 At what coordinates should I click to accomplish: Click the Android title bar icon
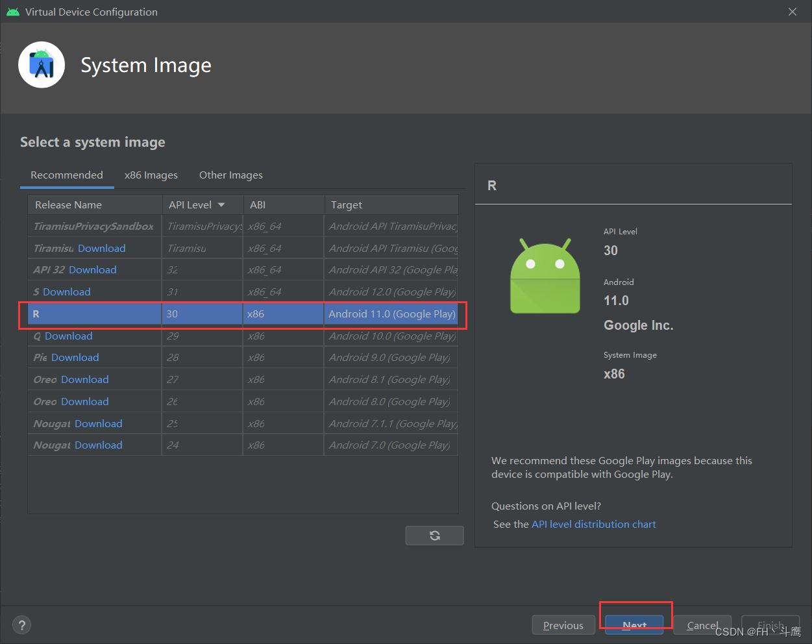click(13, 12)
